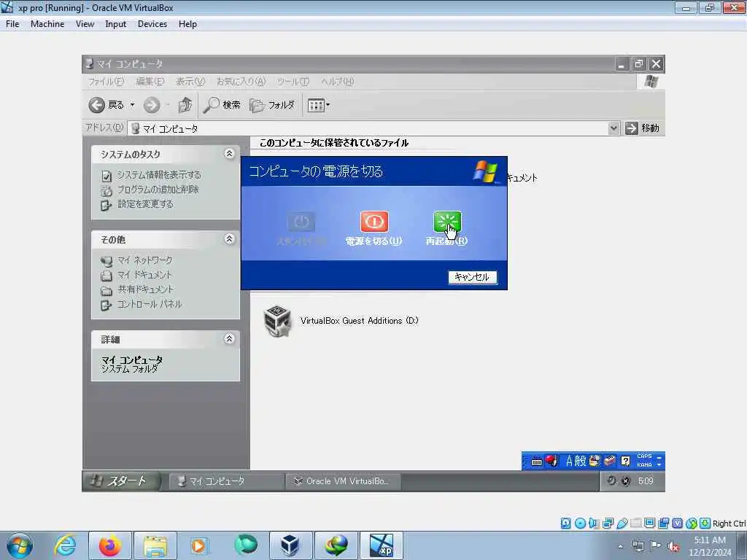Click the red power off (電源を切る) button
747x560 pixels.
[x=374, y=222]
